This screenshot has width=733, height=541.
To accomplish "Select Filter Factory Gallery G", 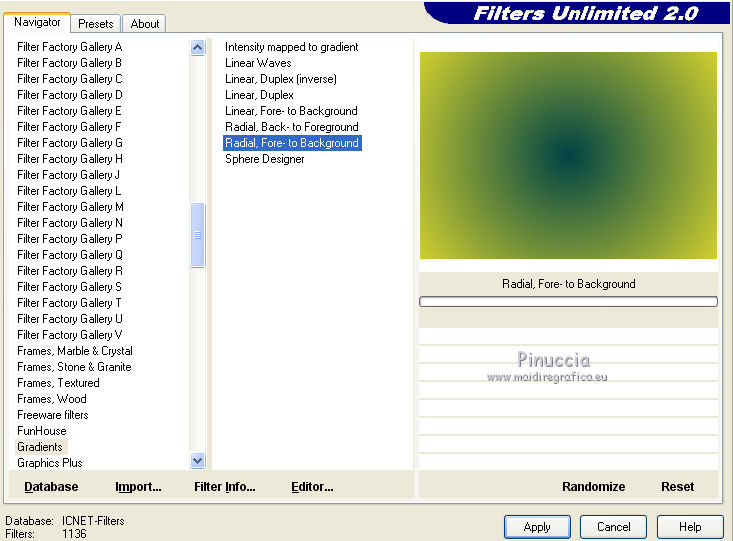I will click(70, 143).
